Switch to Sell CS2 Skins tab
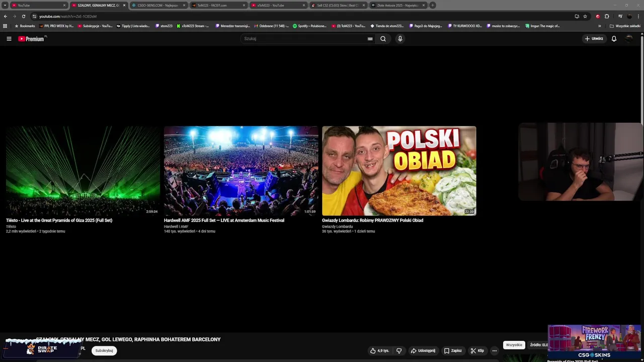644x362 pixels. pyautogui.click(x=338, y=5)
